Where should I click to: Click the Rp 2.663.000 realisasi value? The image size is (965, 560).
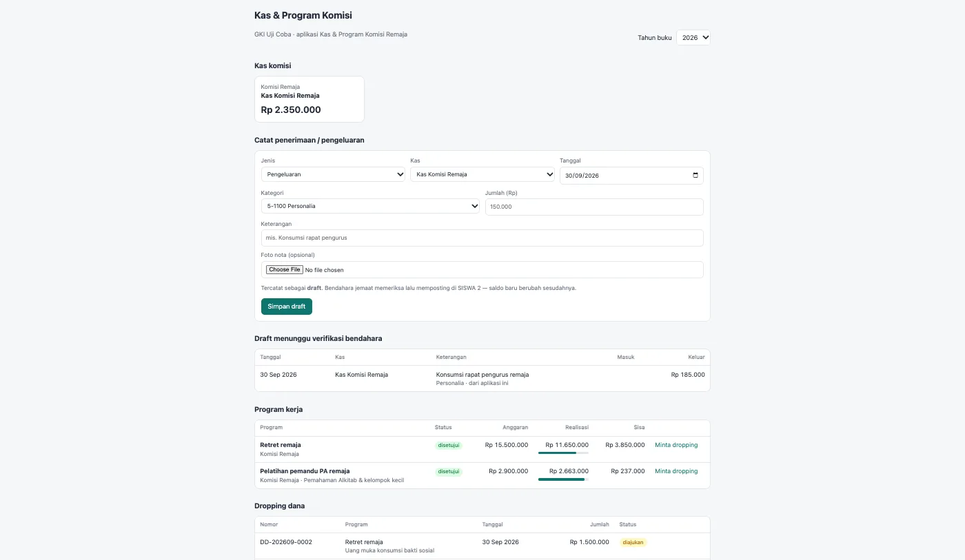pyautogui.click(x=569, y=471)
